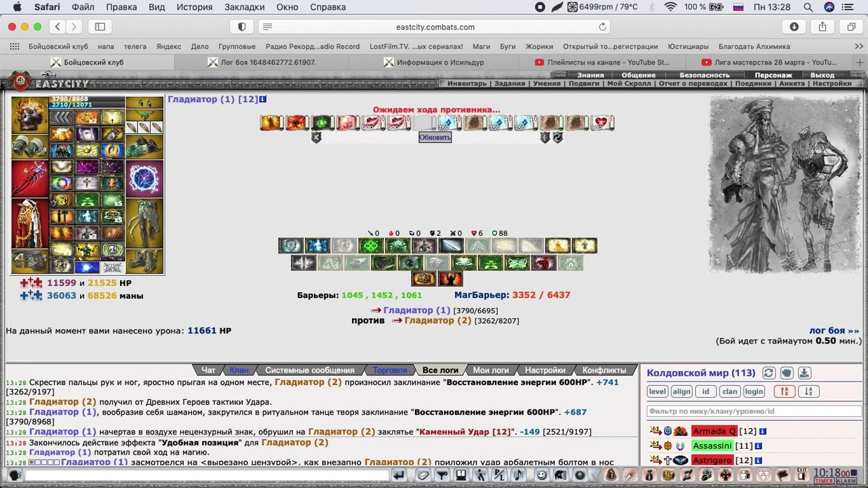Select player name Assassini
The image size is (868, 488).
point(712,446)
